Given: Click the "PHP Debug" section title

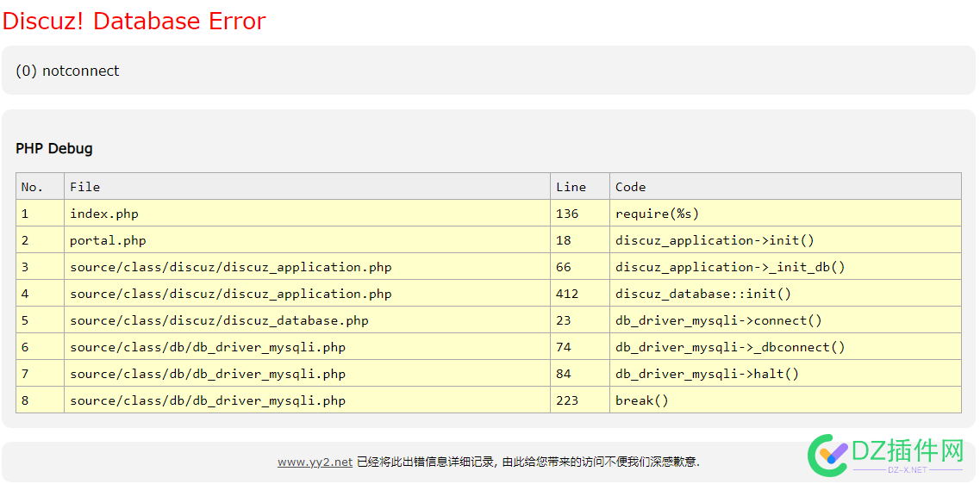Looking at the screenshot, I should pyautogui.click(x=53, y=149).
